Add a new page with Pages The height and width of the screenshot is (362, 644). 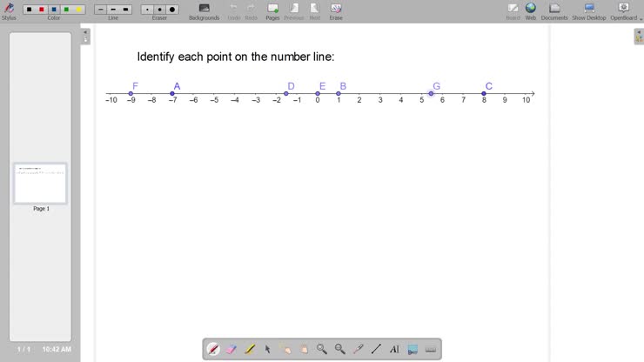coord(272,11)
